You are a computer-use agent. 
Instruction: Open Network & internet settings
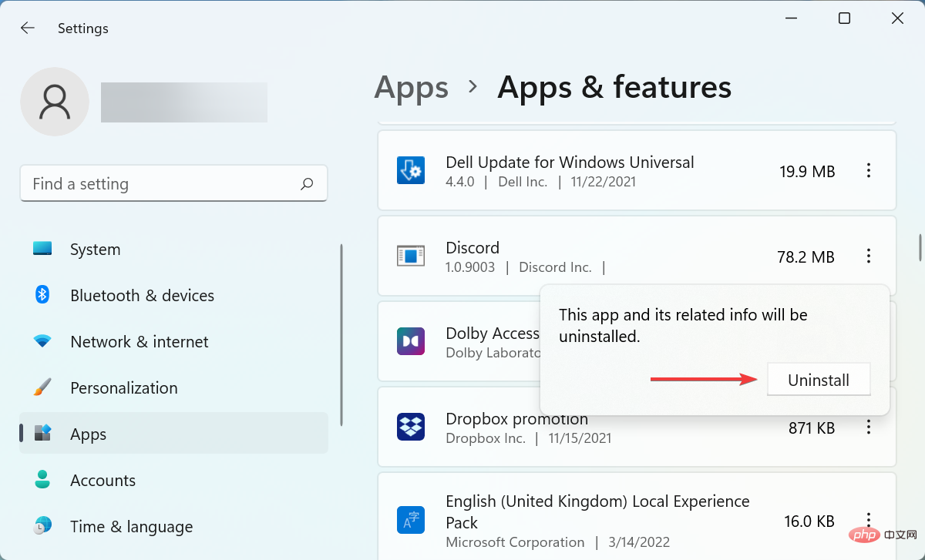click(173, 342)
